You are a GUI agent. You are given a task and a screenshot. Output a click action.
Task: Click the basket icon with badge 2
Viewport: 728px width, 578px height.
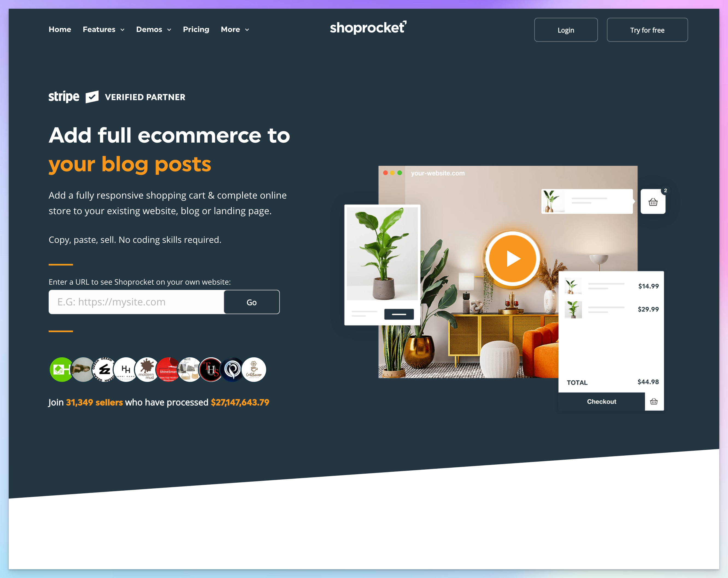click(653, 202)
